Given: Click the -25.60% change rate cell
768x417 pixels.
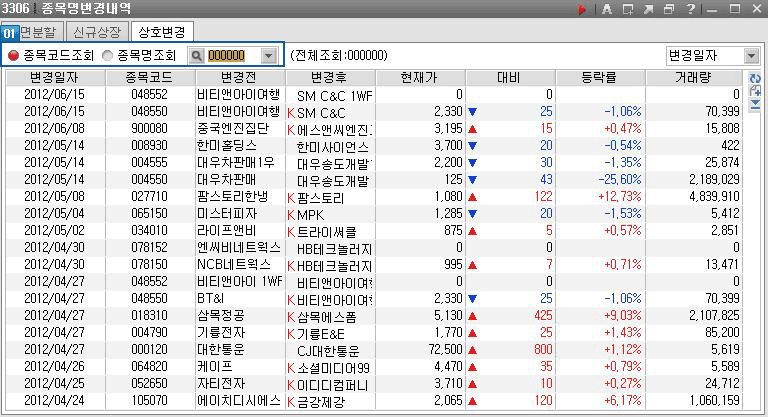Looking at the screenshot, I should click(x=600, y=180).
